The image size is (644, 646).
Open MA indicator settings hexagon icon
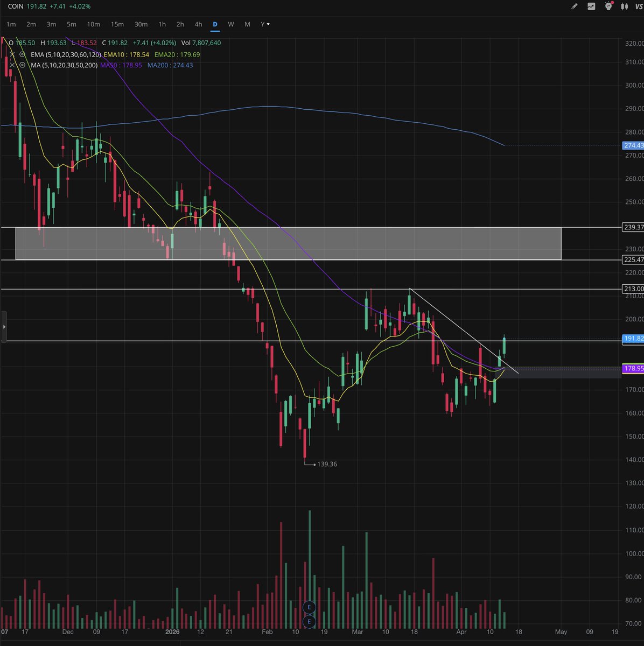tap(22, 65)
